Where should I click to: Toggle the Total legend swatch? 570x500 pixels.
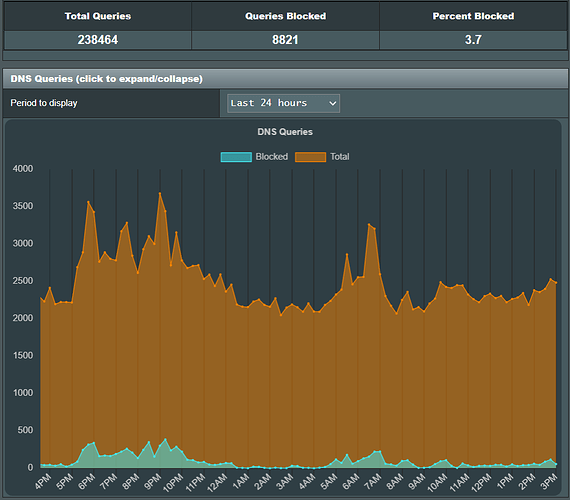coord(310,157)
